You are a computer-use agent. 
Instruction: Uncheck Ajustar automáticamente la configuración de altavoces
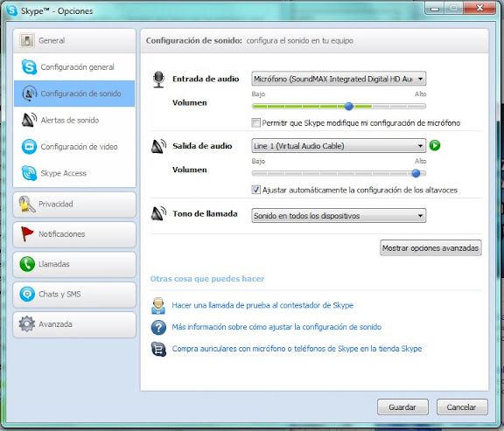[255, 190]
